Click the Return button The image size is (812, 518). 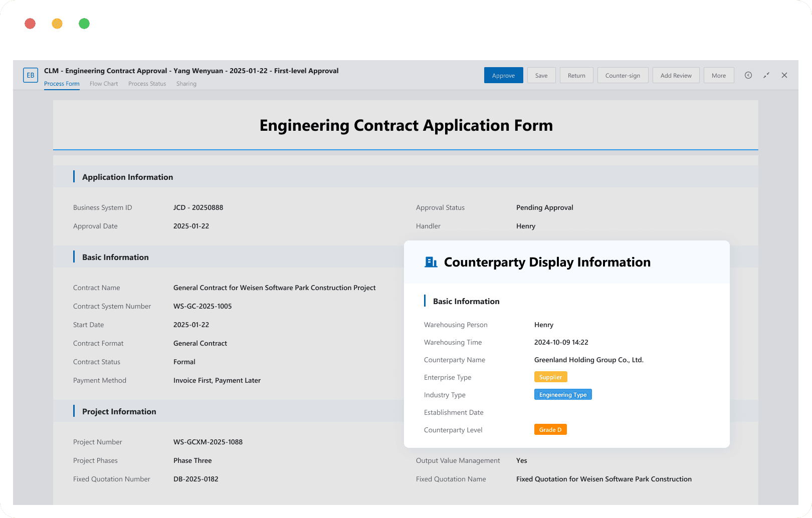[x=576, y=75]
